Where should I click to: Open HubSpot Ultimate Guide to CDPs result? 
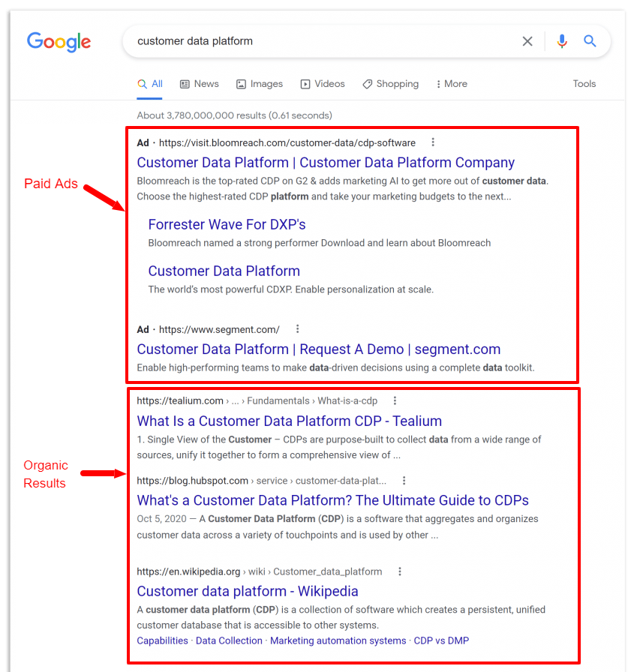[x=332, y=500]
